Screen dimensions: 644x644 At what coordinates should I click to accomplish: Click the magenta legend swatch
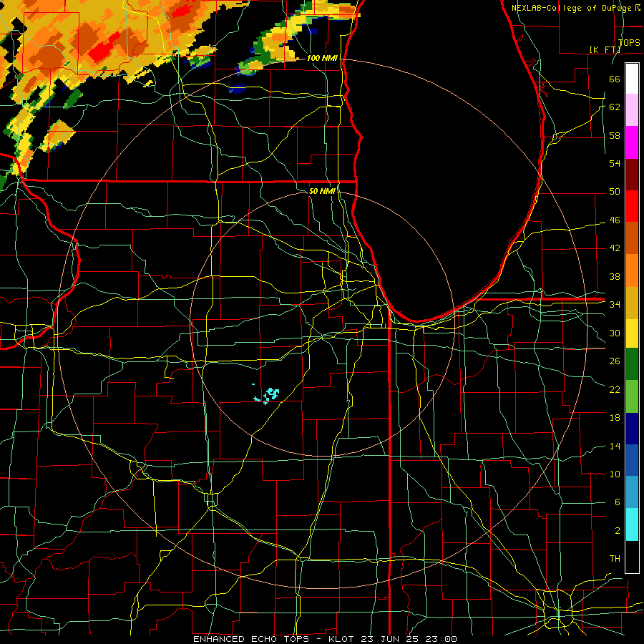coord(632,142)
